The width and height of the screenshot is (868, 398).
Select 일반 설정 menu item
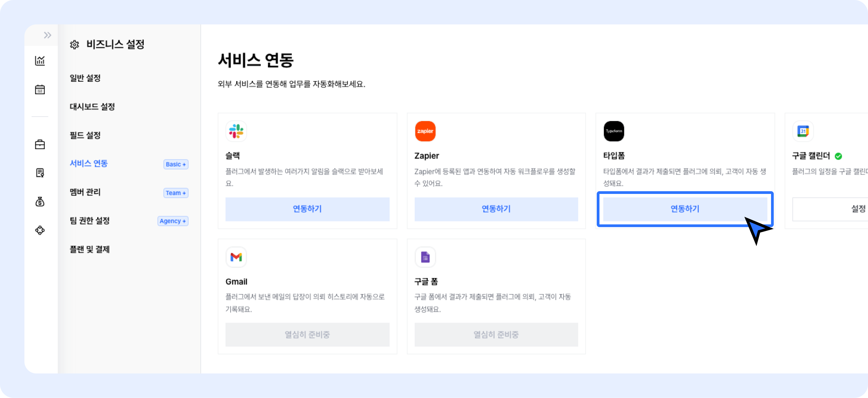tap(85, 78)
